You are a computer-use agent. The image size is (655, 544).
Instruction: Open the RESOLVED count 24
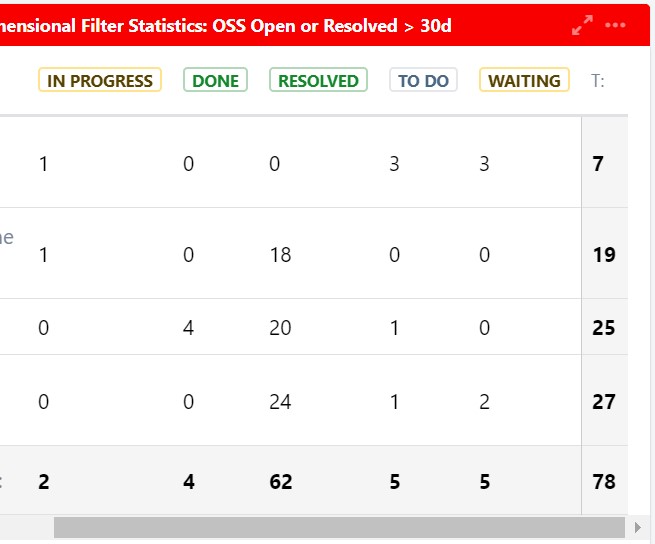click(280, 402)
